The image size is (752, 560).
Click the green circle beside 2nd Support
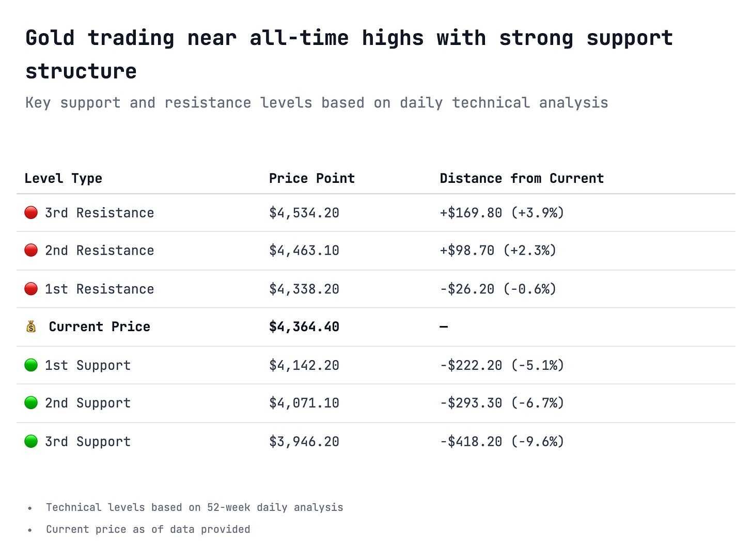coord(31,402)
